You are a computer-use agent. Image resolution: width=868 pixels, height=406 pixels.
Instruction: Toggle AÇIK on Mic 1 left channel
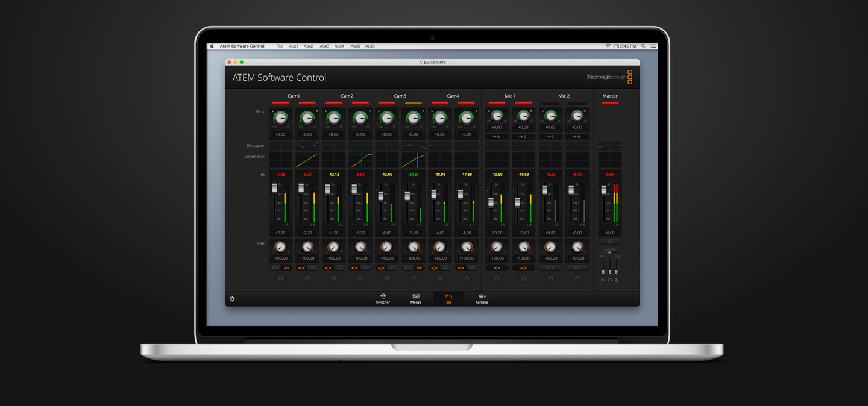click(x=497, y=268)
